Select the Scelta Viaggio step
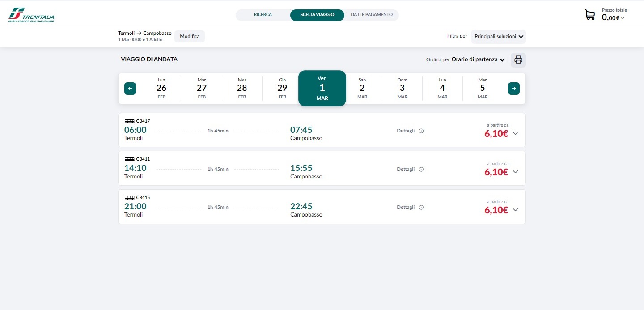Image resolution: width=644 pixels, height=310 pixels. point(317,15)
